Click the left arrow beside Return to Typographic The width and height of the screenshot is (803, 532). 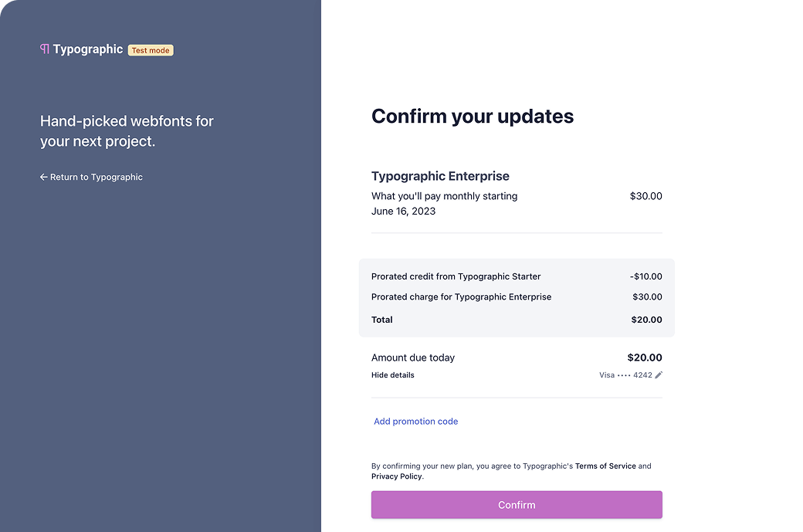tap(43, 177)
